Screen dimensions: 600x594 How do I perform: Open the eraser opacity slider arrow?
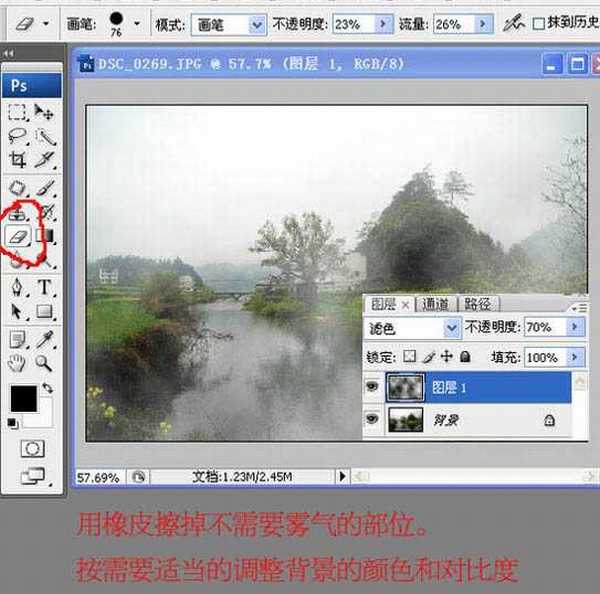pyautogui.click(x=383, y=24)
